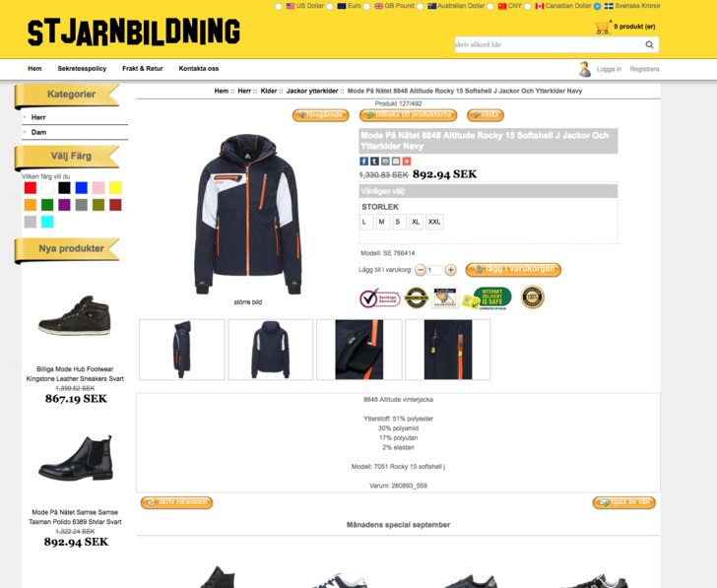Click the email share icon

(x=396, y=161)
